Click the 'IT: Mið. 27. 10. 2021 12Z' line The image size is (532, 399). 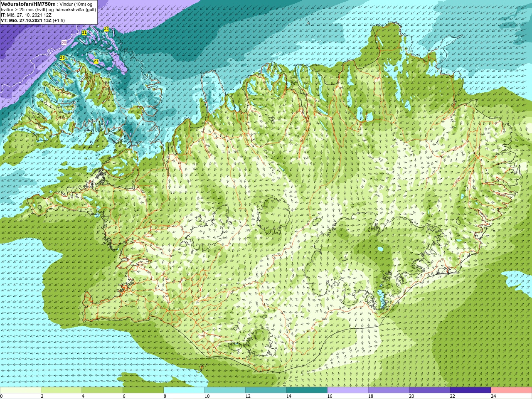[x=26, y=15]
